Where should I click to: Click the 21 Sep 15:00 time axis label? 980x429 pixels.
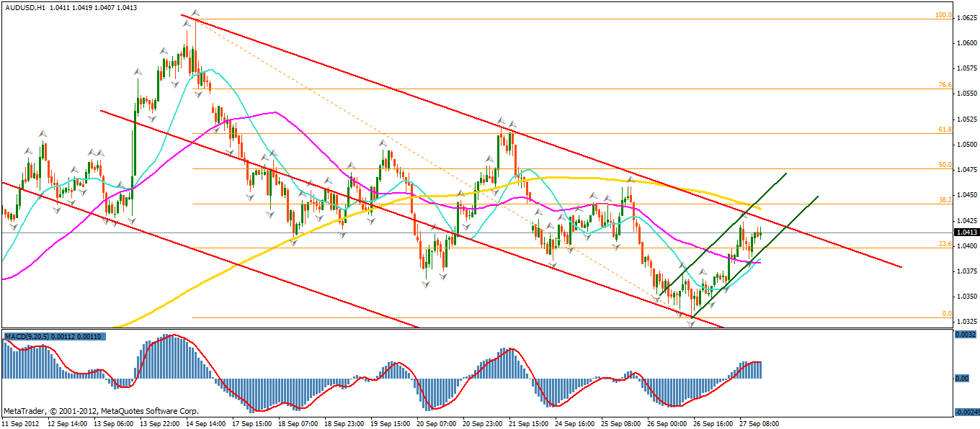(x=530, y=423)
